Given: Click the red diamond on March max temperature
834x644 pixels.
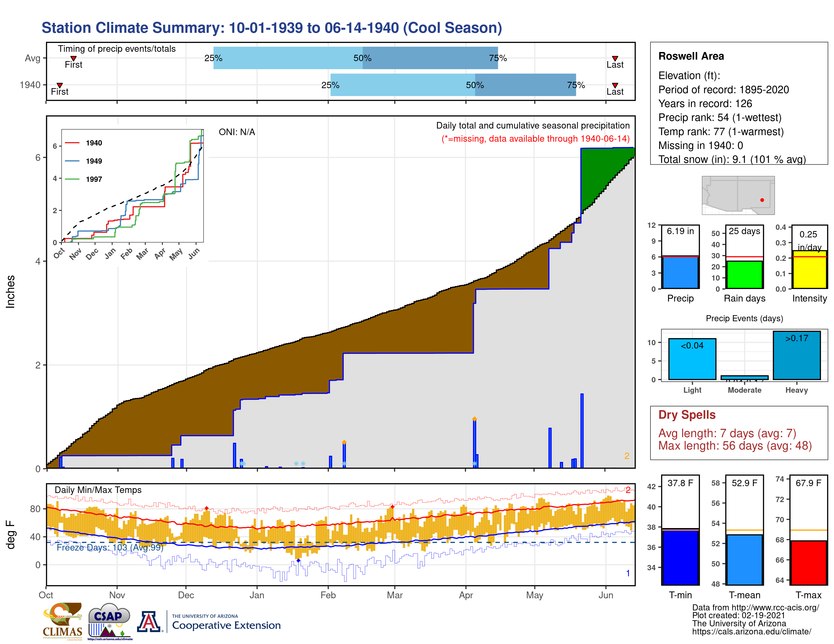Looking at the screenshot, I should point(392,507).
